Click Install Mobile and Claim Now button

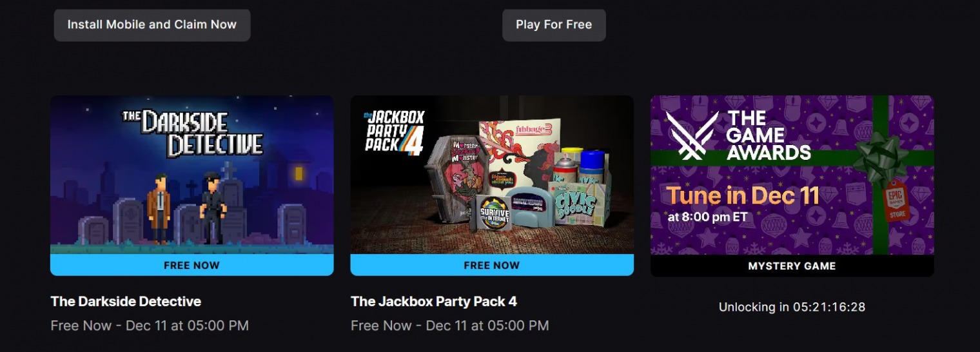point(152,25)
